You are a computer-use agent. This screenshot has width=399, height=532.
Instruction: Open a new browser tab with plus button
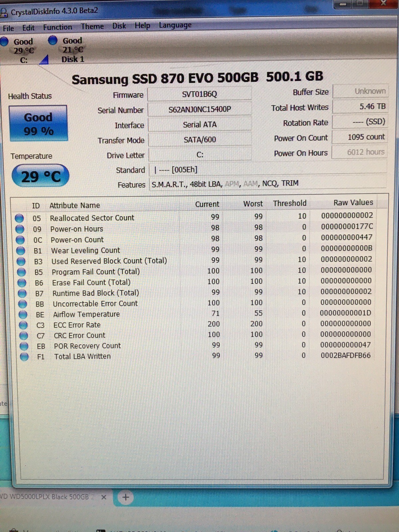(125, 497)
